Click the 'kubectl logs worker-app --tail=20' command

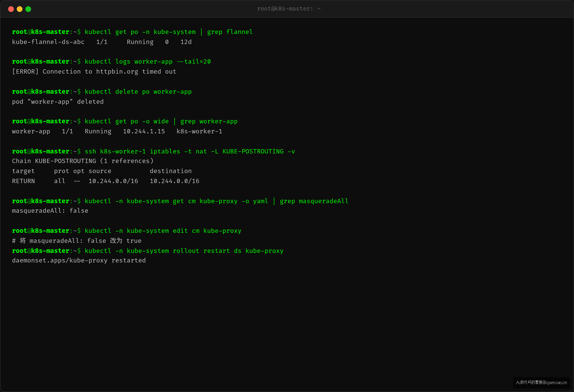click(148, 61)
